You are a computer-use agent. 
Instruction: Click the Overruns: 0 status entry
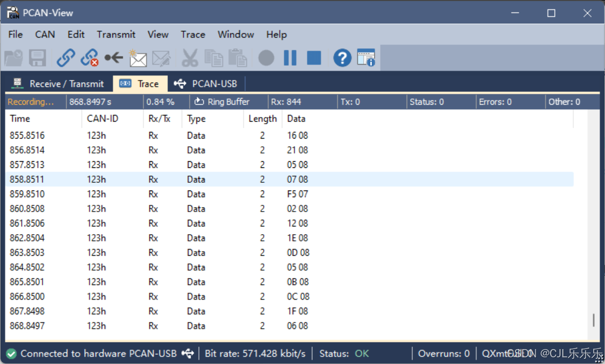pyautogui.click(x=444, y=354)
